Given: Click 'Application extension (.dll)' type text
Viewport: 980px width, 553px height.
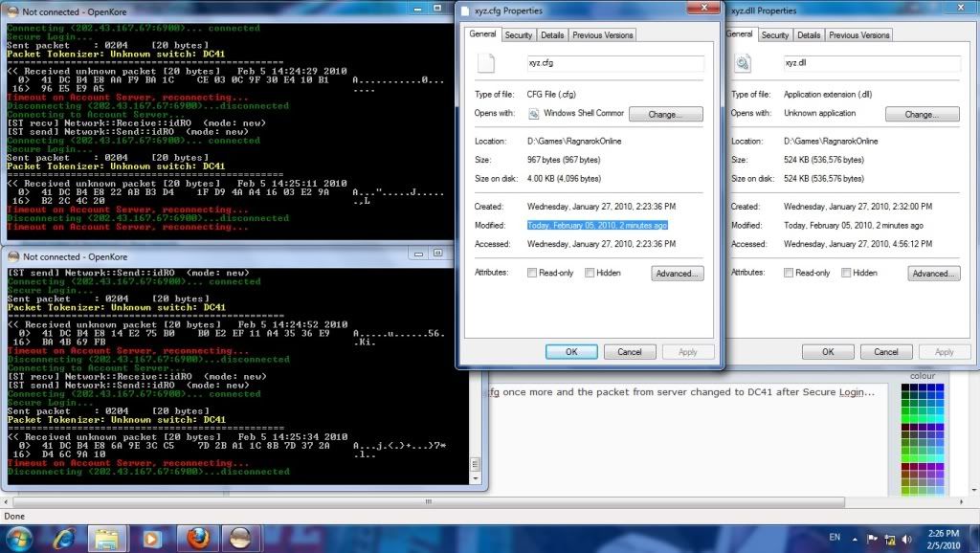Looking at the screenshot, I should [828, 95].
